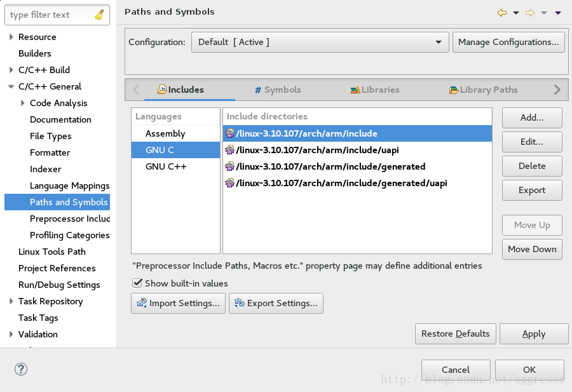Switch to the Includes tab
Viewport: 572px width, 392px height.
coord(180,90)
